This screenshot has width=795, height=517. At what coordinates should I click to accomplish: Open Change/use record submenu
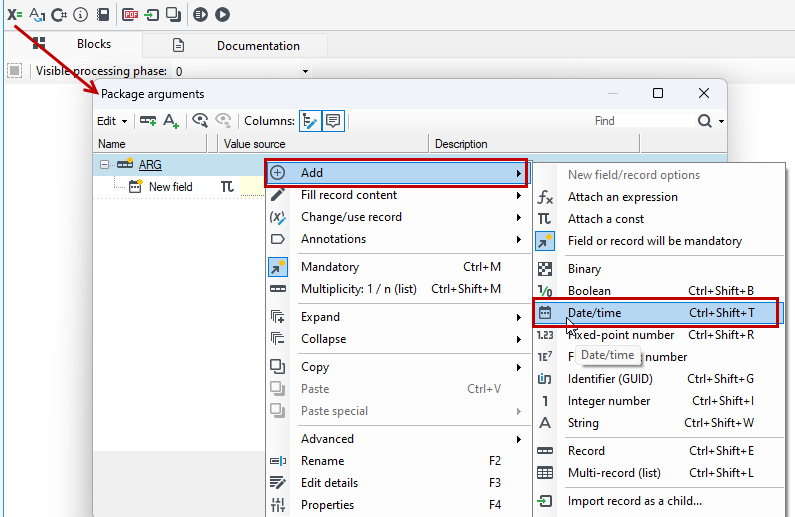point(396,217)
